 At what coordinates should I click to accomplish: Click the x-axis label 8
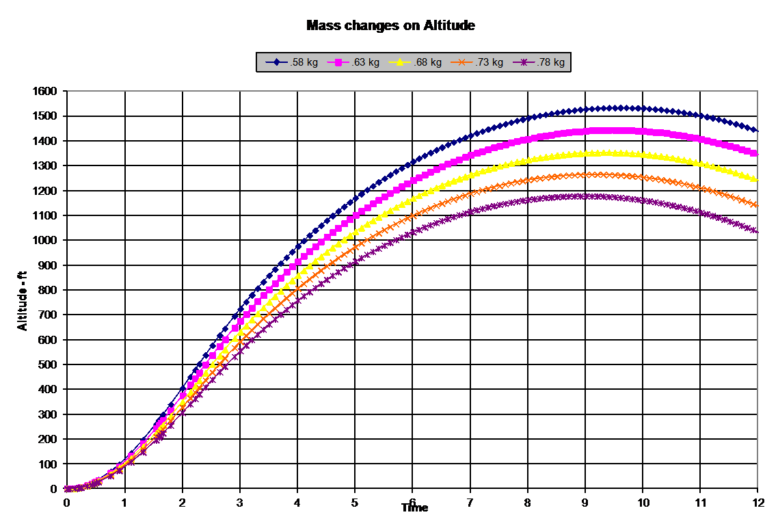pyautogui.click(x=527, y=503)
